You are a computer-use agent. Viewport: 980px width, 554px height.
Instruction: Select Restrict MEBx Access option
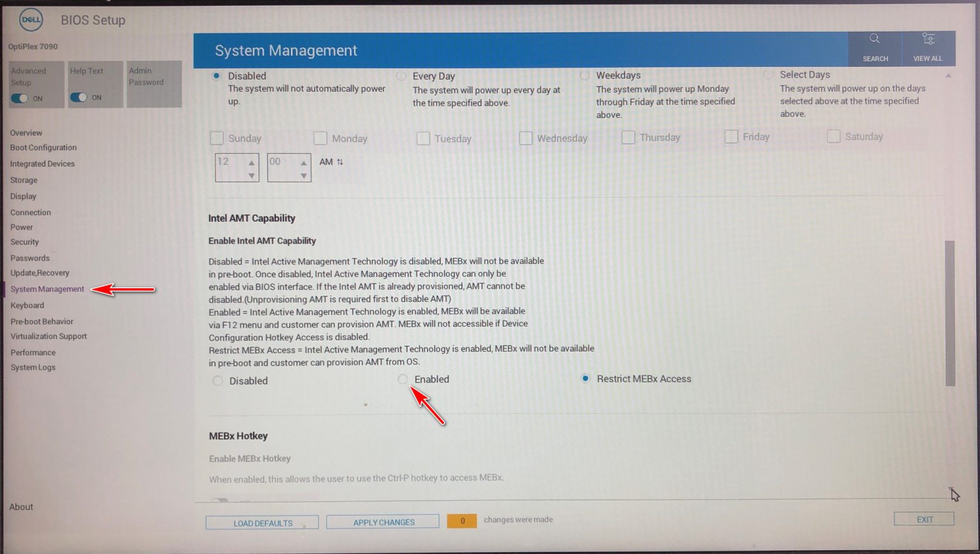(586, 378)
